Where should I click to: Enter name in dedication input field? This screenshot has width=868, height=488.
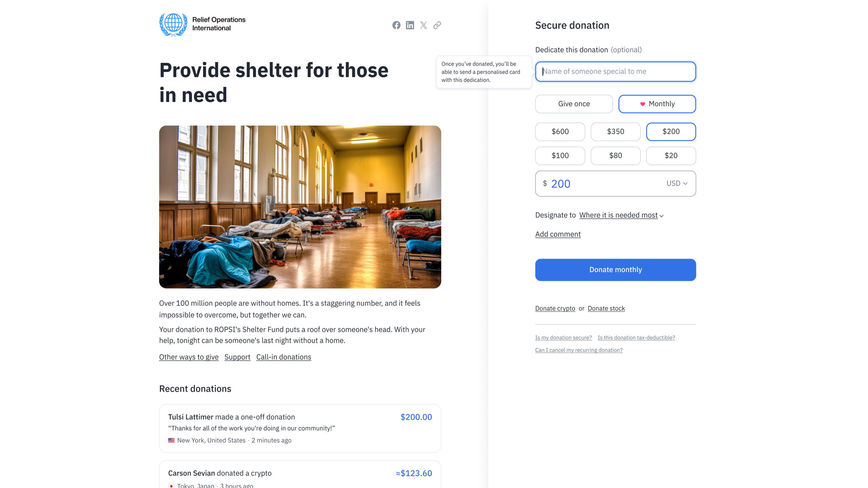coord(615,71)
